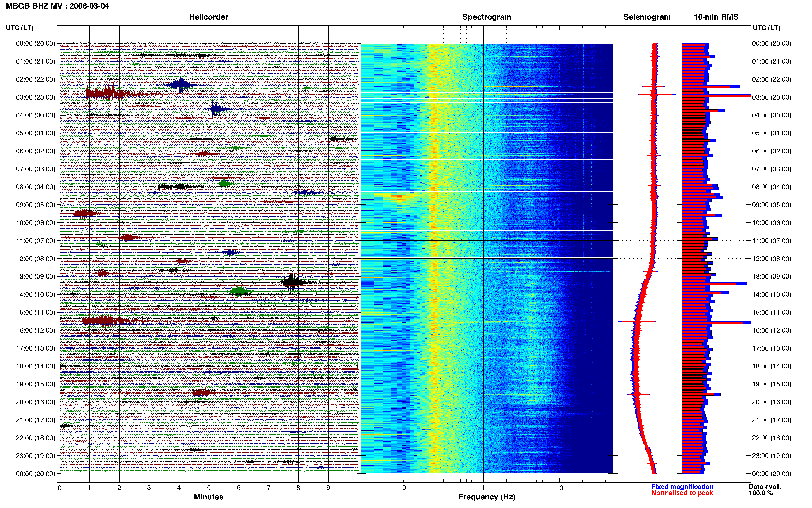Select the Seismogram panel heading

click(647, 17)
